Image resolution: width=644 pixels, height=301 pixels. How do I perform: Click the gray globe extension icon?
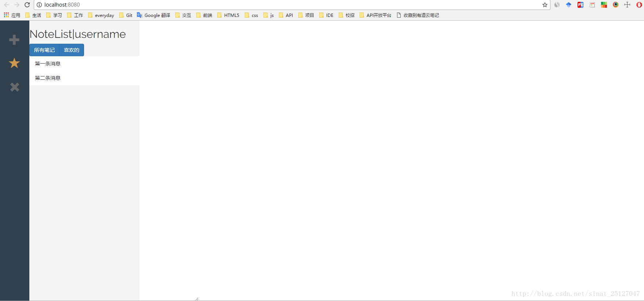click(x=557, y=5)
